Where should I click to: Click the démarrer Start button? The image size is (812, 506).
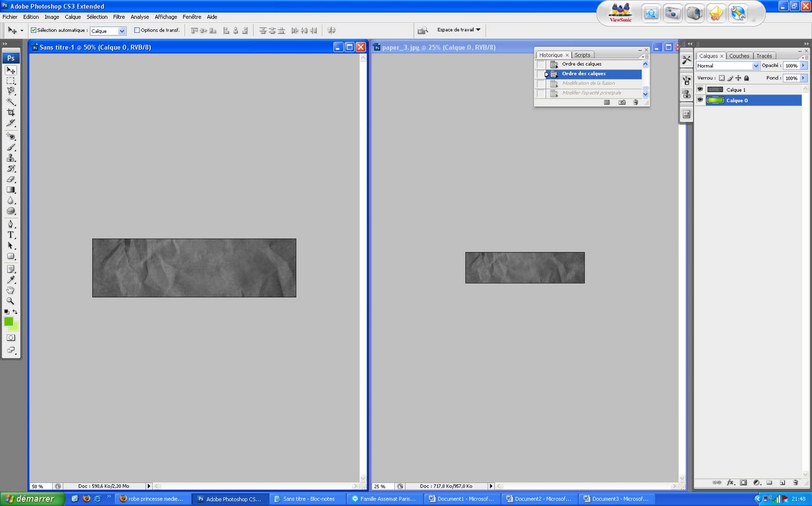(x=32, y=499)
